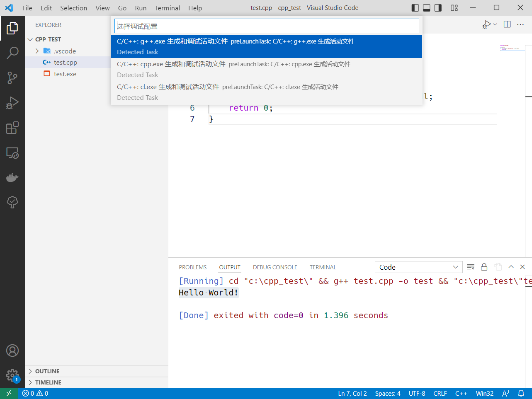Image resolution: width=532 pixels, height=399 pixels.
Task: Open the Manage gear icon
Action: [12, 376]
